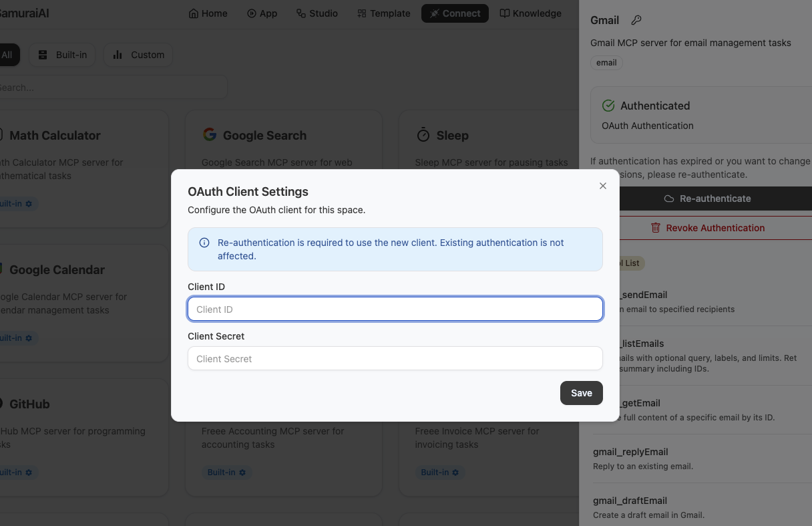
Task: Filter connectors by Custom
Action: pos(138,55)
